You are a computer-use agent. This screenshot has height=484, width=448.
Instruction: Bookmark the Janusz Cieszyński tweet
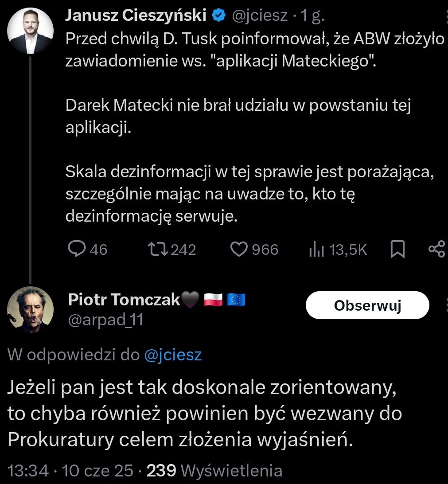point(397,250)
